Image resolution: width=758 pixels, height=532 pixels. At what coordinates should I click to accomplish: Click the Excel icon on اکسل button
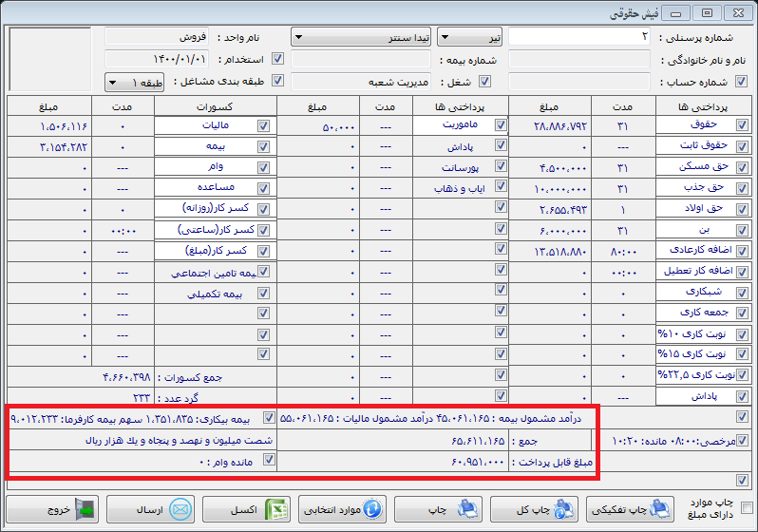coord(276,510)
